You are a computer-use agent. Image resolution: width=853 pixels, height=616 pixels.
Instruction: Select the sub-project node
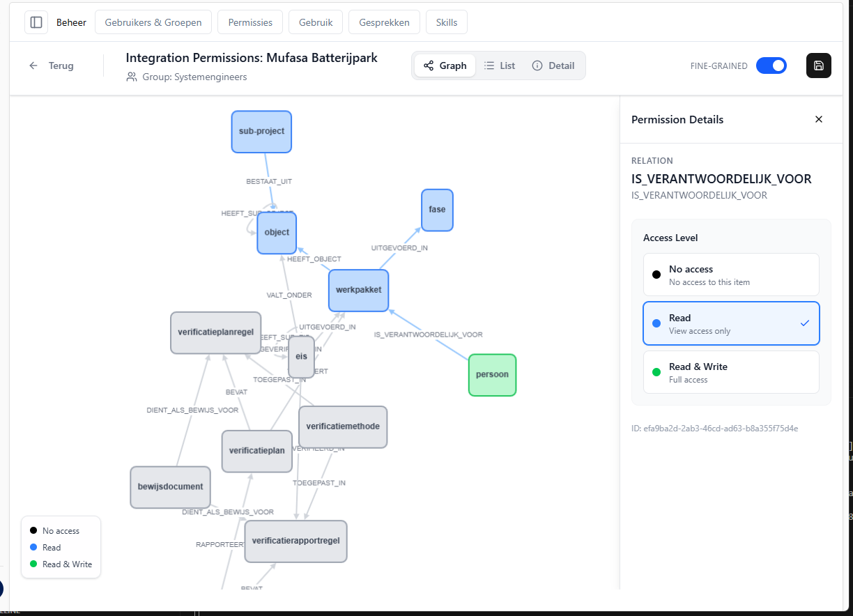tap(261, 131)
